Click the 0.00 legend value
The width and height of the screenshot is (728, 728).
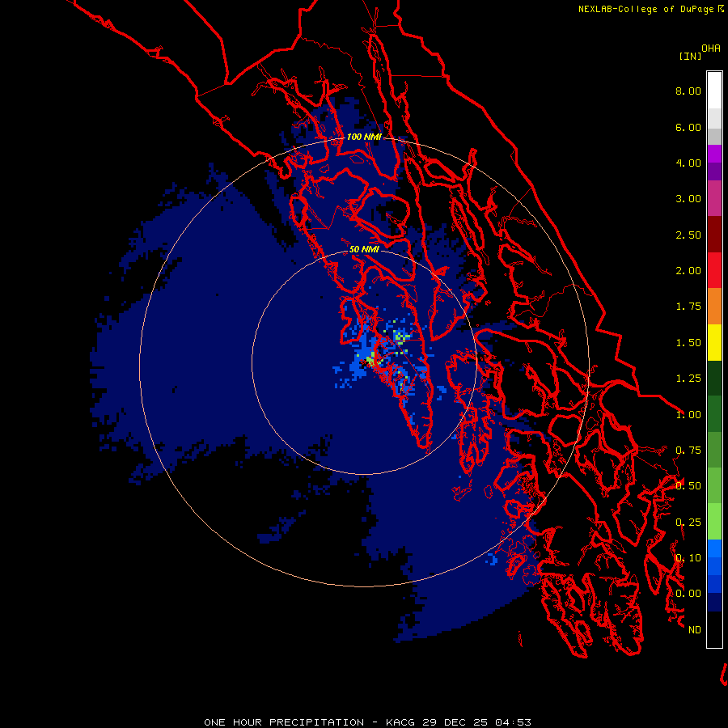[688, 594]
